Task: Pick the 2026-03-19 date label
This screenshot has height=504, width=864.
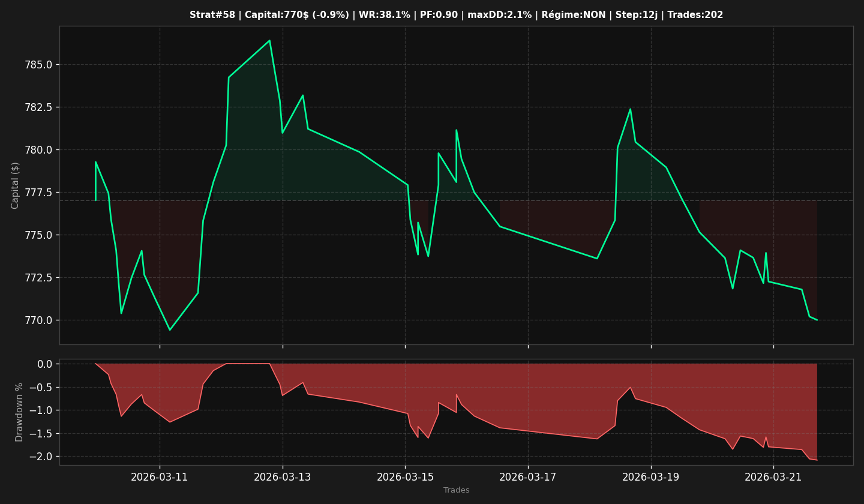Action: [x=651, y=477]
